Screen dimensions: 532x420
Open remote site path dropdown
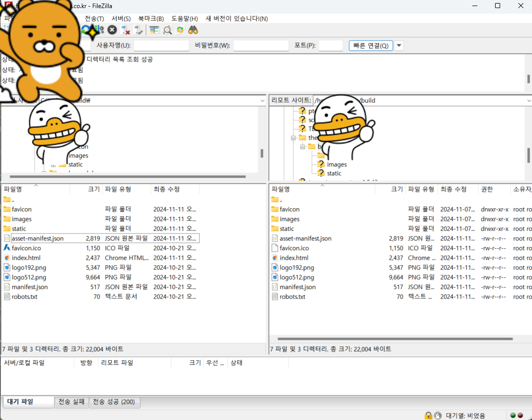click(x=528, y=101)
